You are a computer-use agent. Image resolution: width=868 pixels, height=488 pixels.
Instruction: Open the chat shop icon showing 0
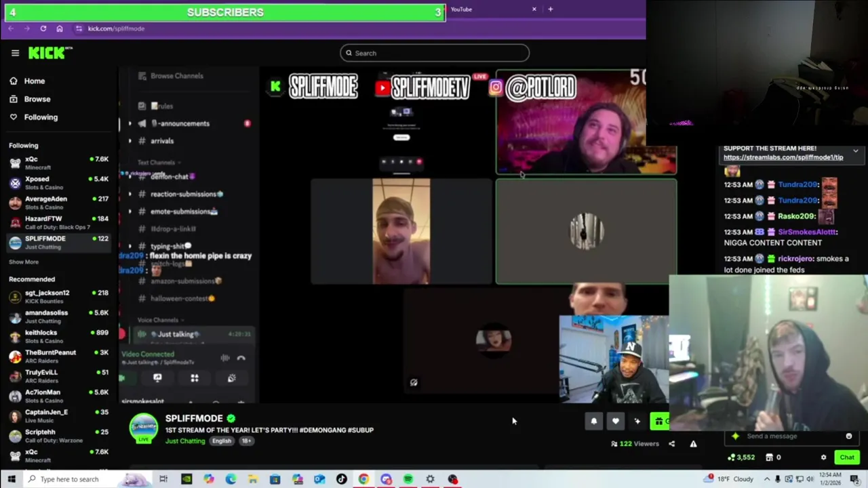(x=773, y=457)
